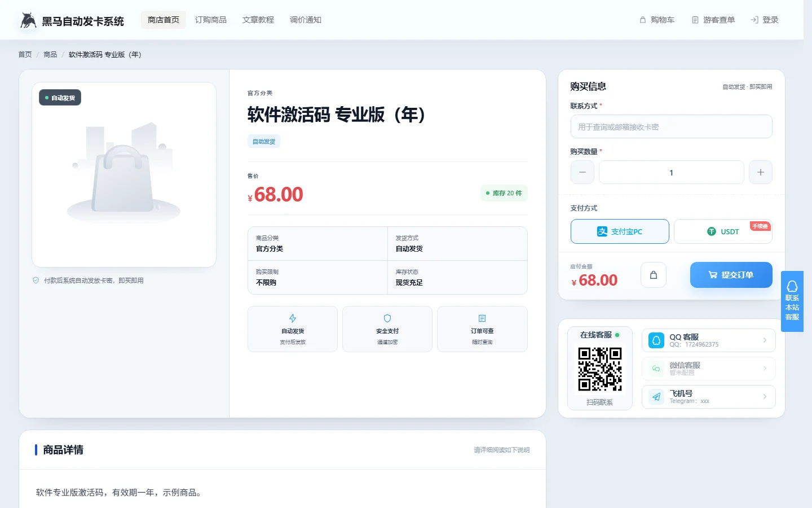The width and height of the screenshot is (812, 508).
Task: Click the shield icon beside 付款后系统自动发放卡密
Action: tap(36, 281)
